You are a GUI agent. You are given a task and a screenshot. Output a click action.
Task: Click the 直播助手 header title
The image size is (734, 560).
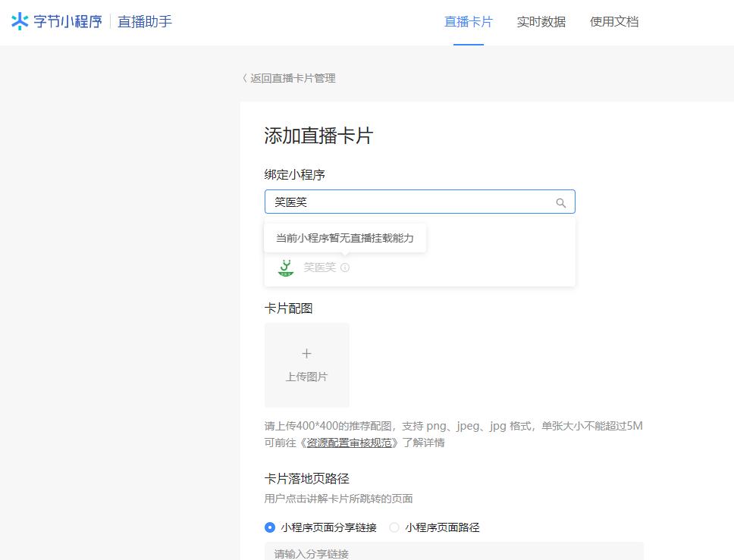[145, 21]
